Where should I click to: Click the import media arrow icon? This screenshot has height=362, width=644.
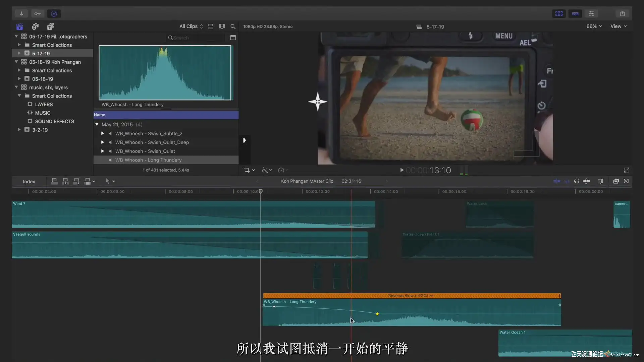(x=21, y=14)
